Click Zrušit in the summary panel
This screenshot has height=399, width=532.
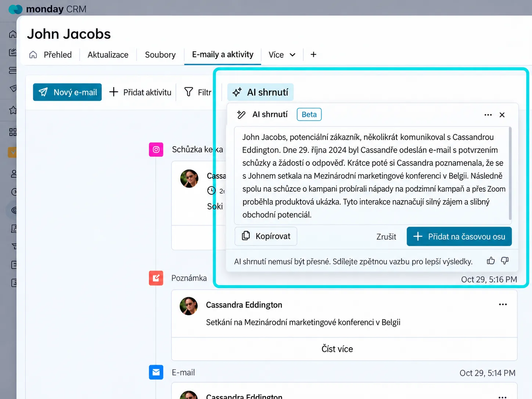(x=386, y=237)
